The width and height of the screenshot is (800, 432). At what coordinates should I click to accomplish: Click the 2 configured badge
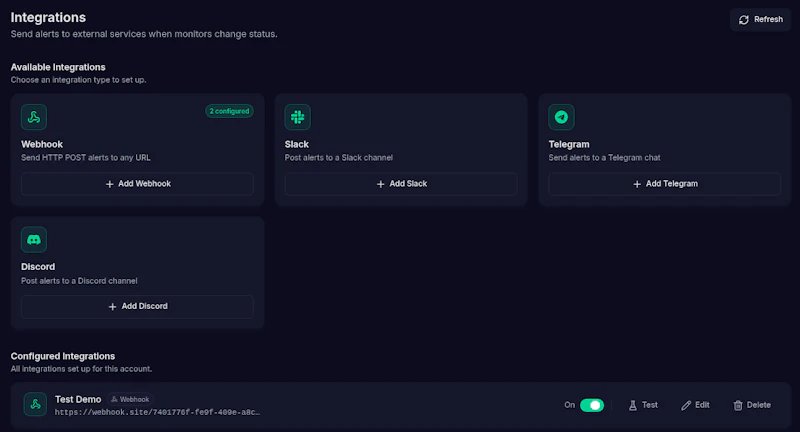point(229,111)
